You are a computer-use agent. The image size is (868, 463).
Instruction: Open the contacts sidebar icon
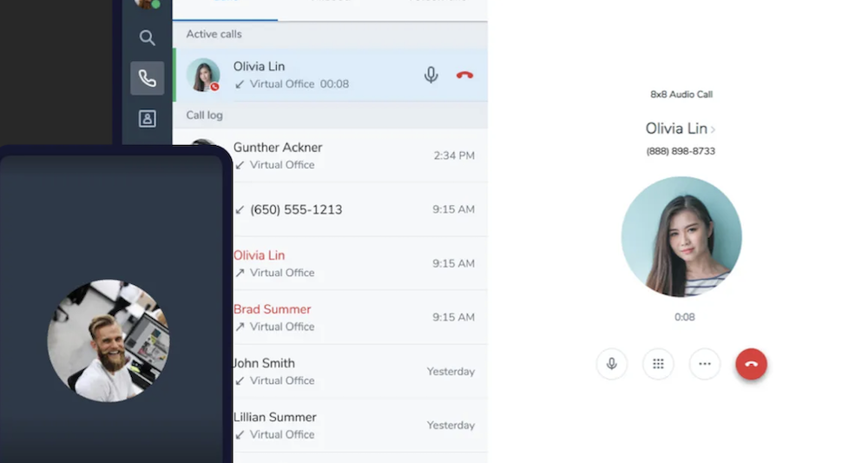click(148, 118)
